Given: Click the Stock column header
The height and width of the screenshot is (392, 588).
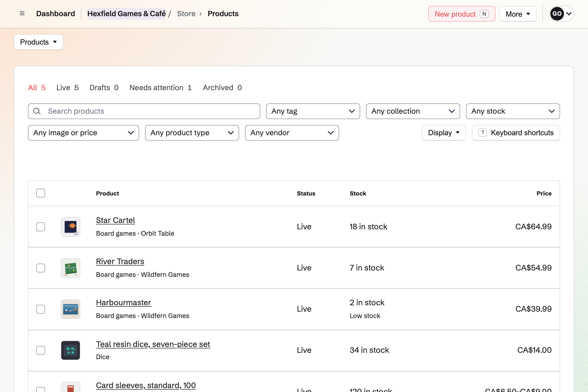Looking at the screenshot, I should (x=358, y=193).
